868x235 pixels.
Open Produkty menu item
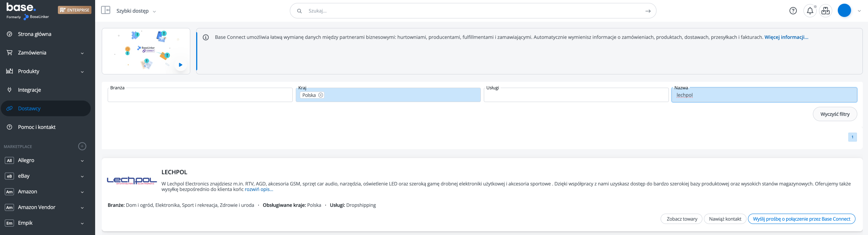[x=28, y=71]
